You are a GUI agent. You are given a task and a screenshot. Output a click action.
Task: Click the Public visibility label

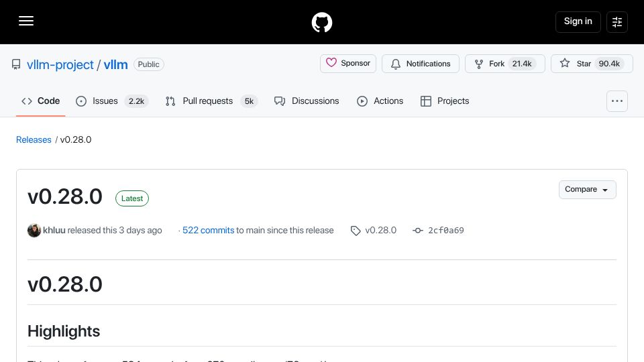coord(149,64)
